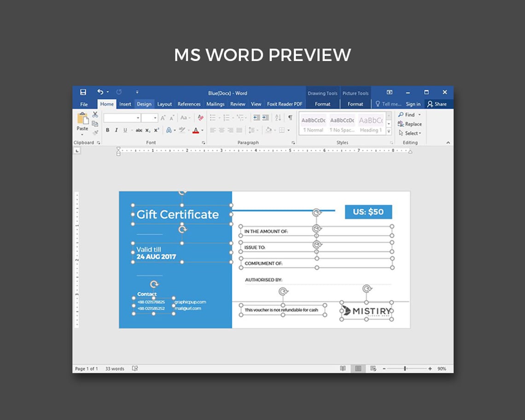Image resolution: width=525 pixels, height=420 pixels.
Task: Enable underline formatting
Action: pyautogui.click(x=125, y=130)
